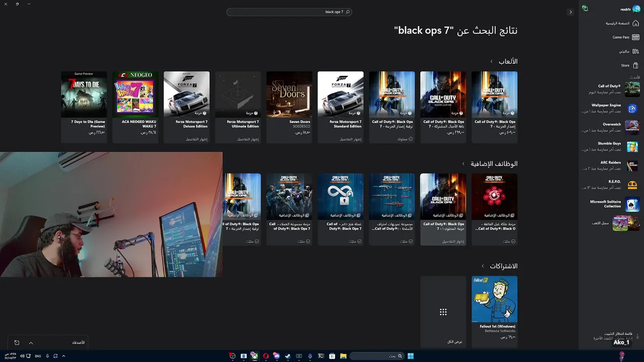Click the microphone tray icon
This screenshot has height=362, width=644.
(47, 356)
